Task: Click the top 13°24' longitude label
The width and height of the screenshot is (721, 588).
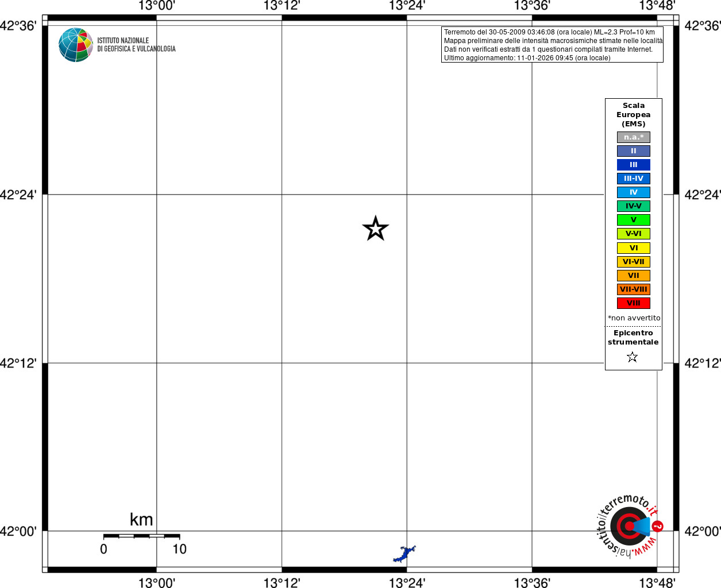Action: 407,6
